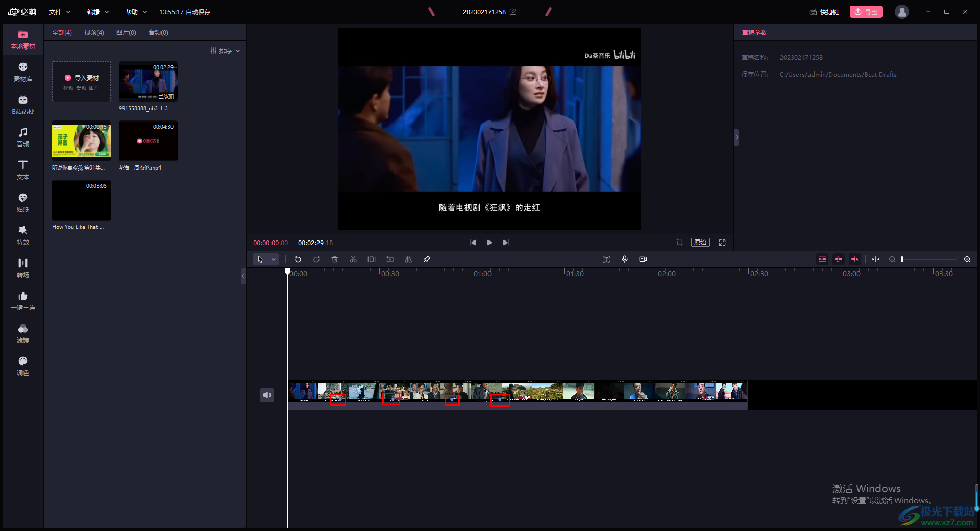Select the 草稿参数 tab
The image size is (980, 531).
(x=754, y=32)
